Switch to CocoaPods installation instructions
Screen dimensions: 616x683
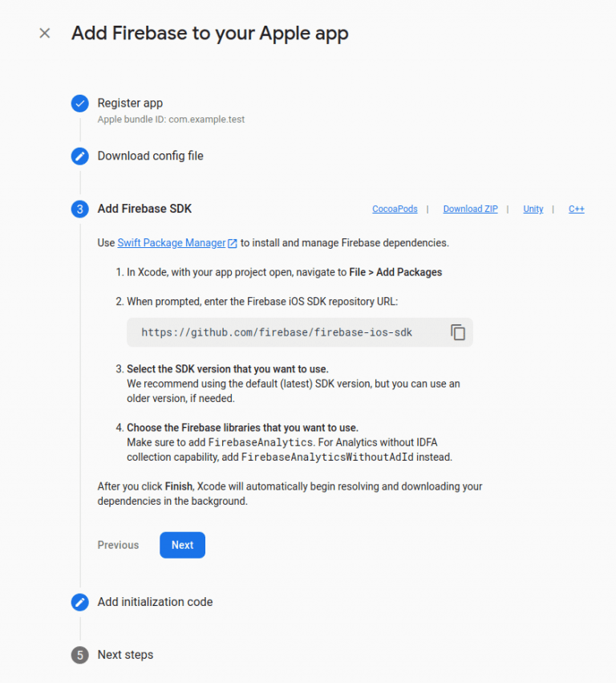pos(395,209)
